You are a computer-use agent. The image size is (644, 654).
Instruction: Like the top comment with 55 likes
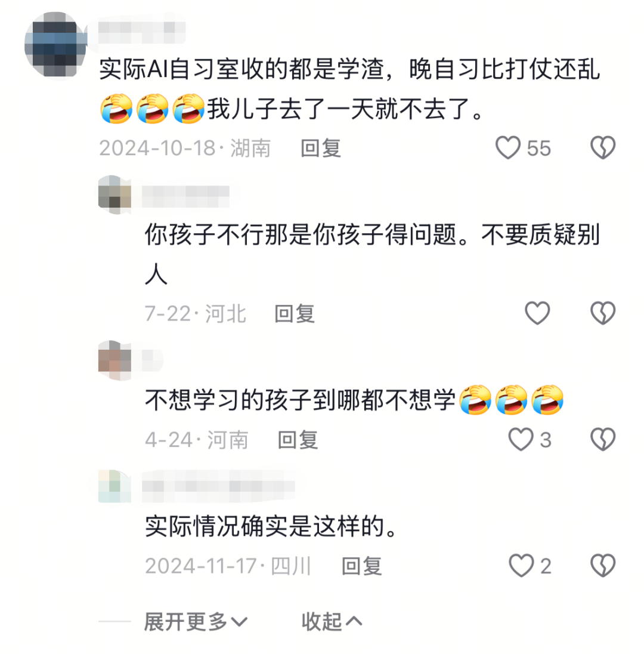(x=507, y=147)
